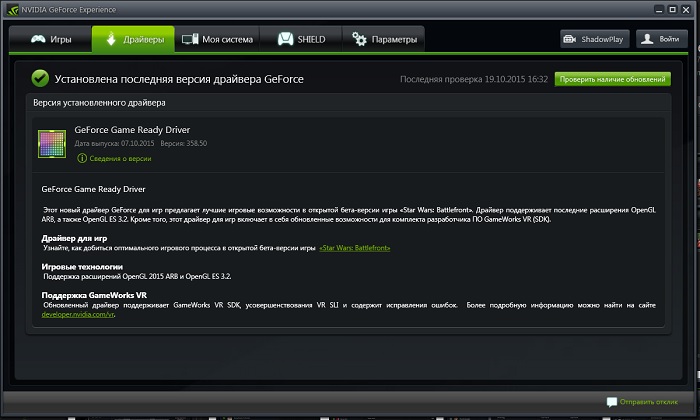Click the ShadowPlay camera button
The width and height of the screenshot is (700, 420).
click(593, 39)
